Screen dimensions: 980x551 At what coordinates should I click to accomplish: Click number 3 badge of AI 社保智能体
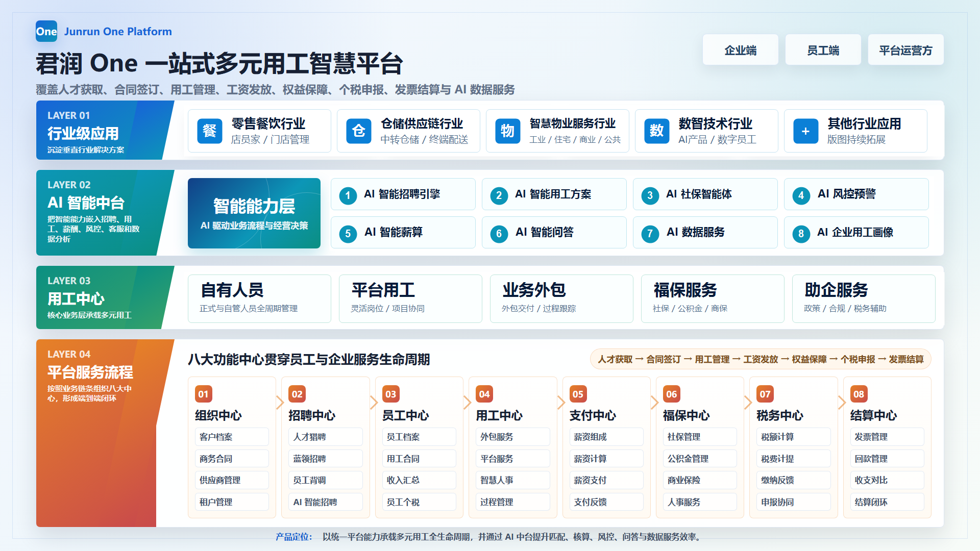pyautogui.click(x=650, y=195)
